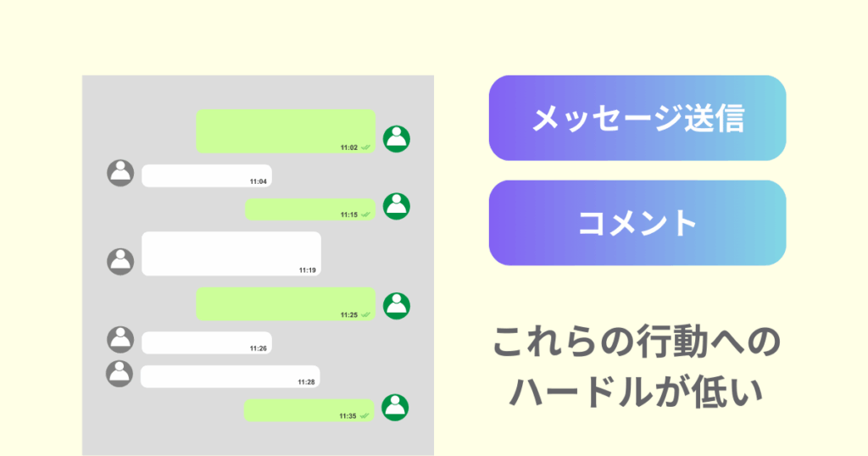Select the white message bubble timestamped 11:28

[230, 376]
